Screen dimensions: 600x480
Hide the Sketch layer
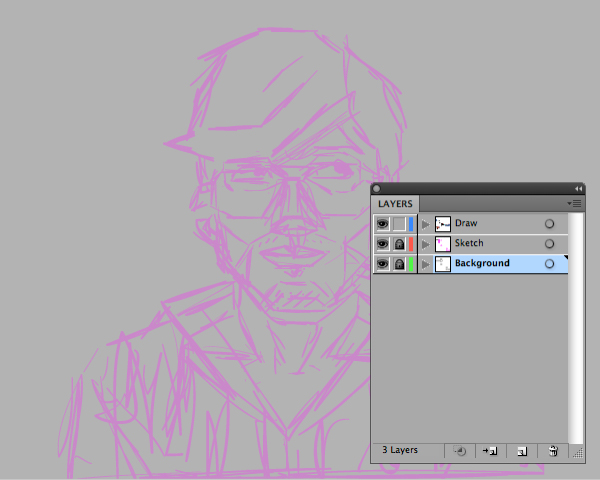tap(382, 244)
